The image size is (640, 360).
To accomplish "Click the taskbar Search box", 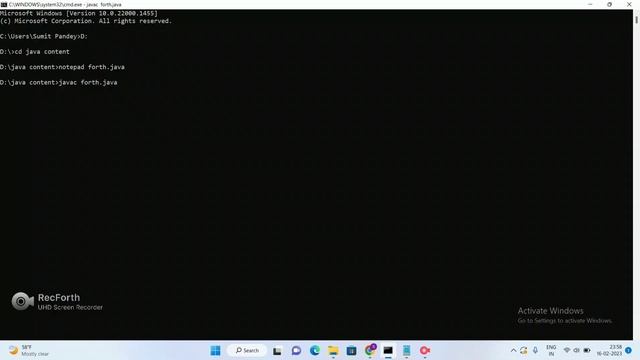I will tap(247, 350).
